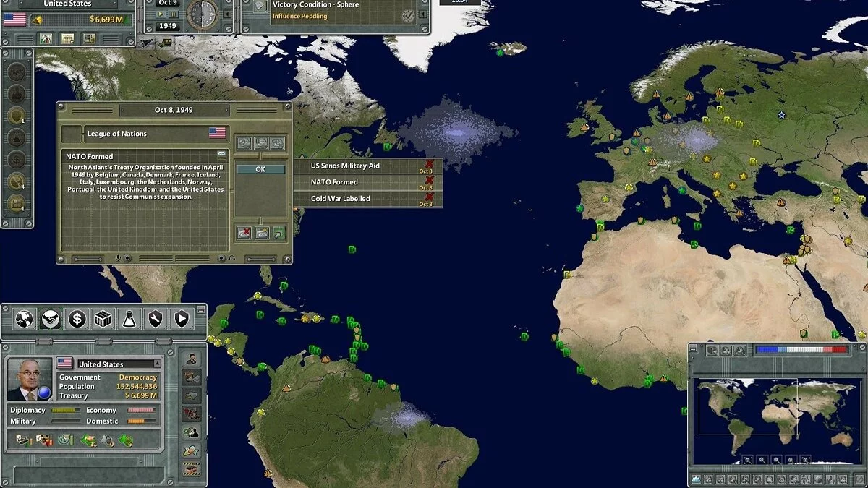Open the leader profile side icon
868x488 pixels.
tap(192, 359)
